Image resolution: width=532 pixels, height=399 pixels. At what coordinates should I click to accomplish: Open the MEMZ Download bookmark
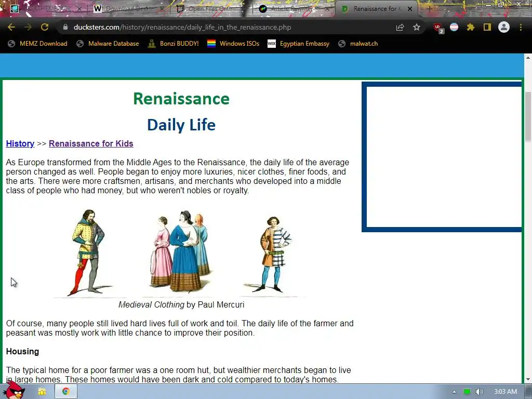(x=37, y=44)
